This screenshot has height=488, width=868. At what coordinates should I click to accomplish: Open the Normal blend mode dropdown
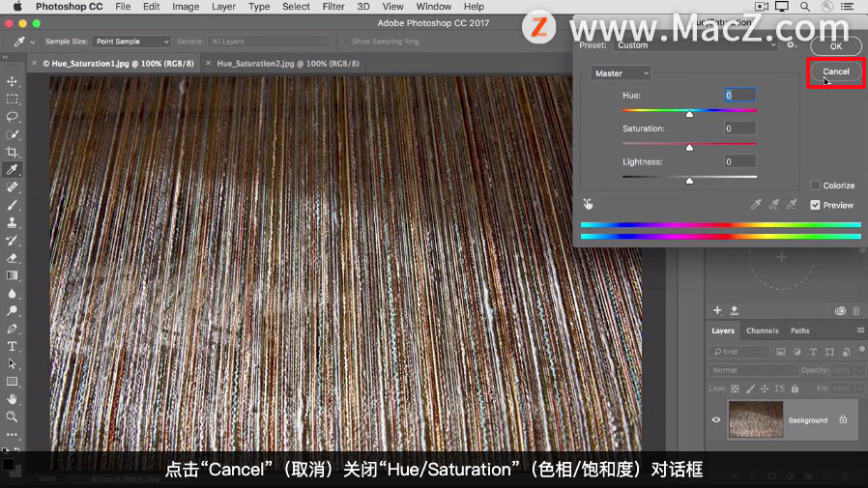(752, 370)
